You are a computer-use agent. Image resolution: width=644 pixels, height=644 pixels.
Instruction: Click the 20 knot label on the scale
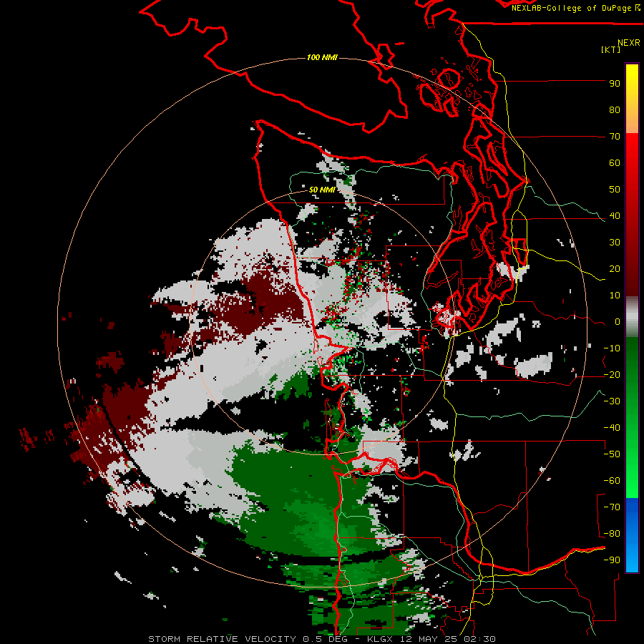tap(615, 269)
